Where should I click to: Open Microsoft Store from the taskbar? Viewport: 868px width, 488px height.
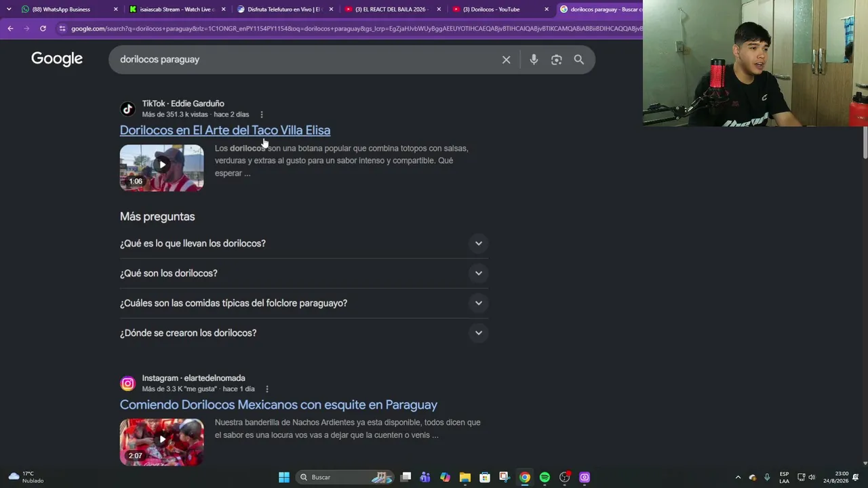(x=485, y=477)
